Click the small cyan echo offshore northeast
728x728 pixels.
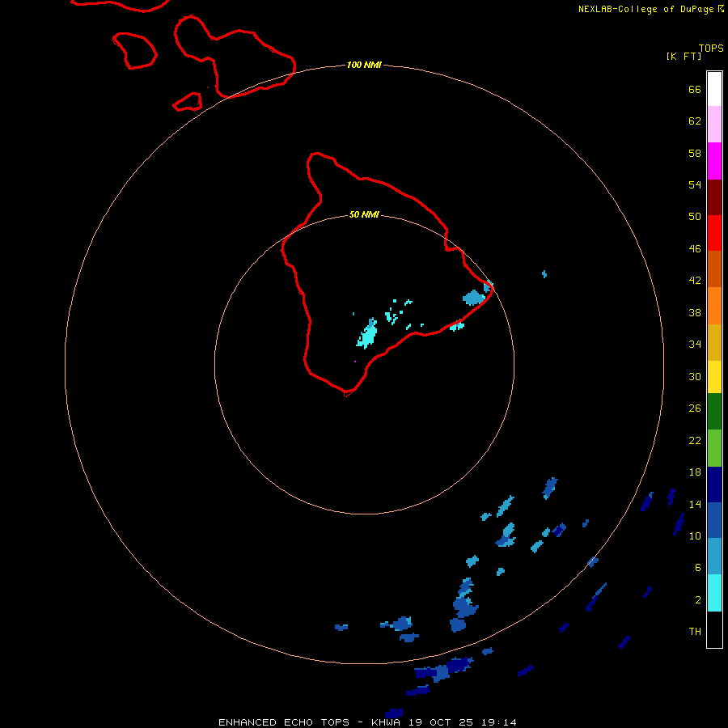[x=544, y=274]
